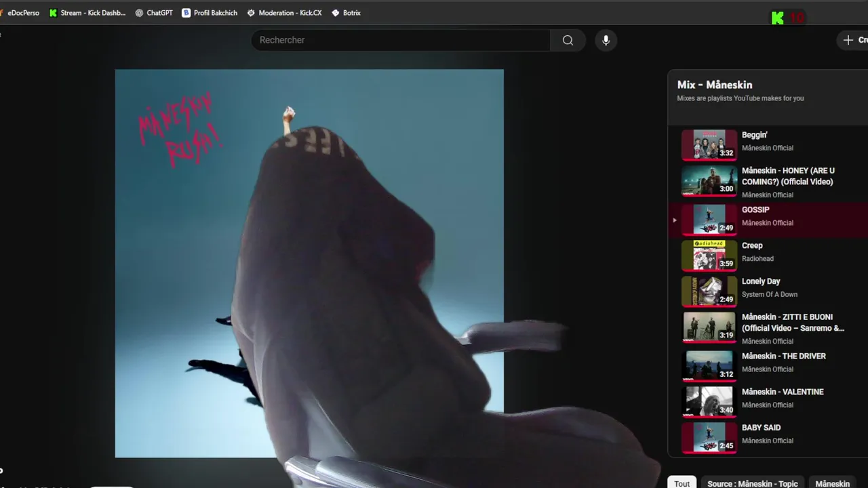Screen dimensions: 868x488
Task: Click the now-playing arrow beside GOSSIP
Action: click(674, 220)
